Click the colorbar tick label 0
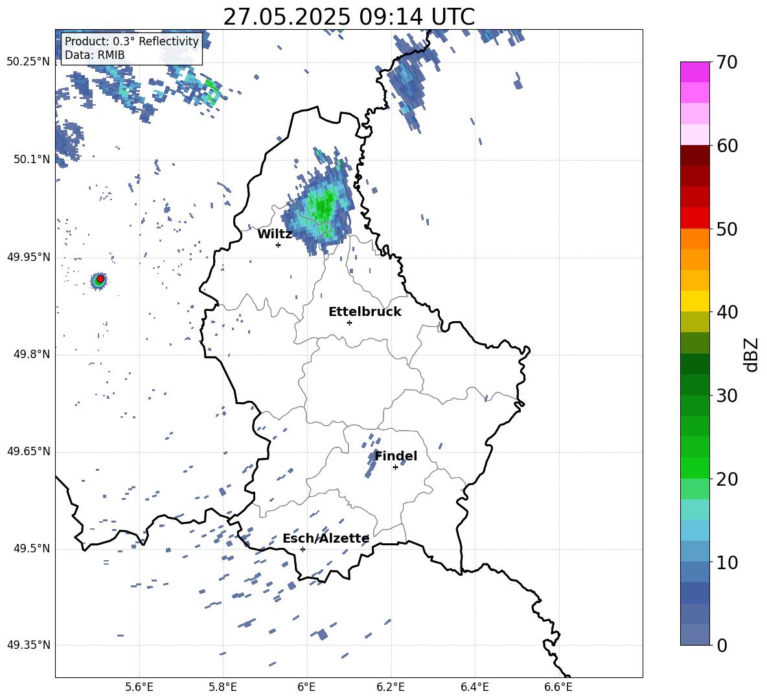 click(x=722, y=646)
